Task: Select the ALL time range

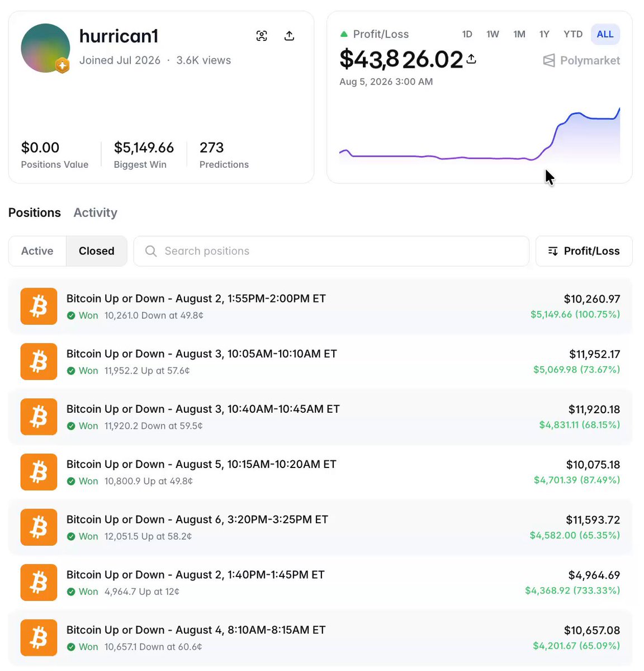Action: 605,34
